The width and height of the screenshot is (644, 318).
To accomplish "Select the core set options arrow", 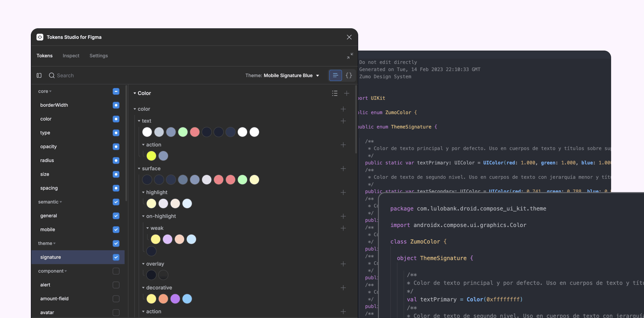I will [x=51, y=91].
